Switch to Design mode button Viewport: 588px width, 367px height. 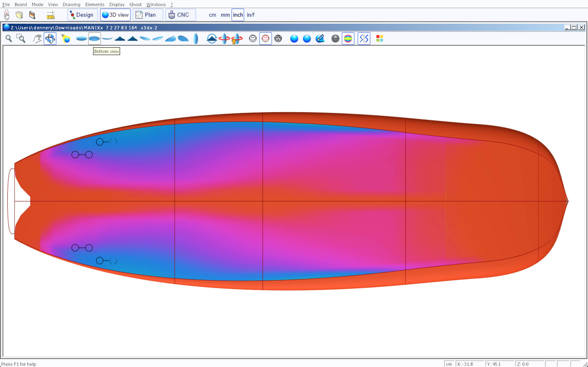click(x=82, y=15)
